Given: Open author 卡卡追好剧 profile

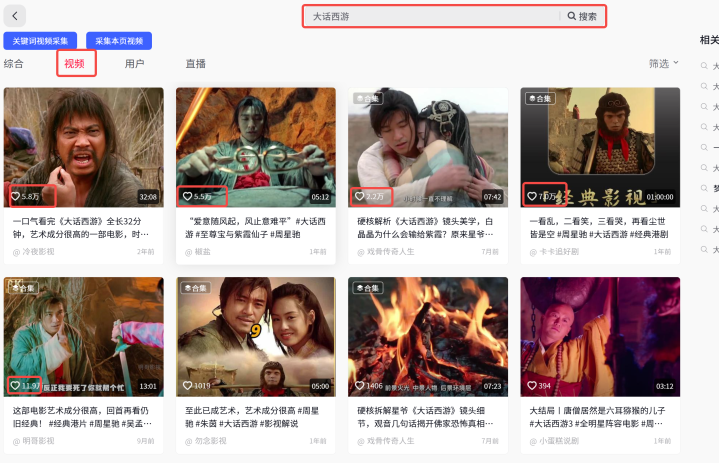Looking at the screenshot, I should pyautogui.click(x=554, y=252).
